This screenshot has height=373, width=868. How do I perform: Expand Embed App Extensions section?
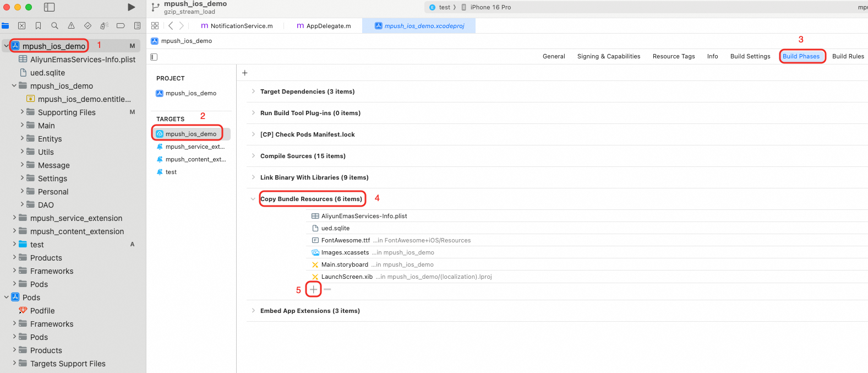click(x=253, y=311)
